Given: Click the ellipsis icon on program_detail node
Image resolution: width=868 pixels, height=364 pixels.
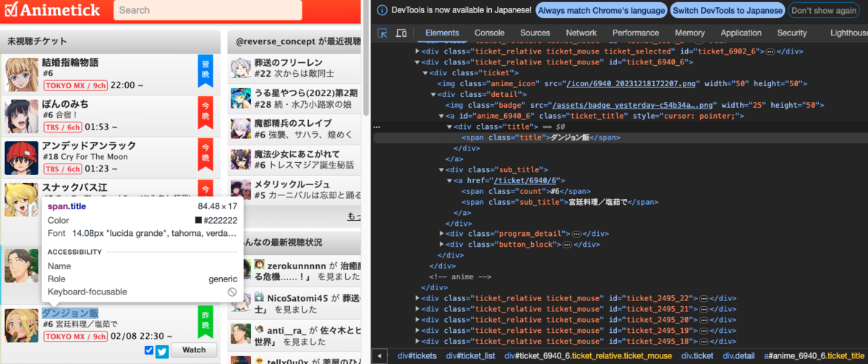Looking at the screenshot, I should 576,234.
